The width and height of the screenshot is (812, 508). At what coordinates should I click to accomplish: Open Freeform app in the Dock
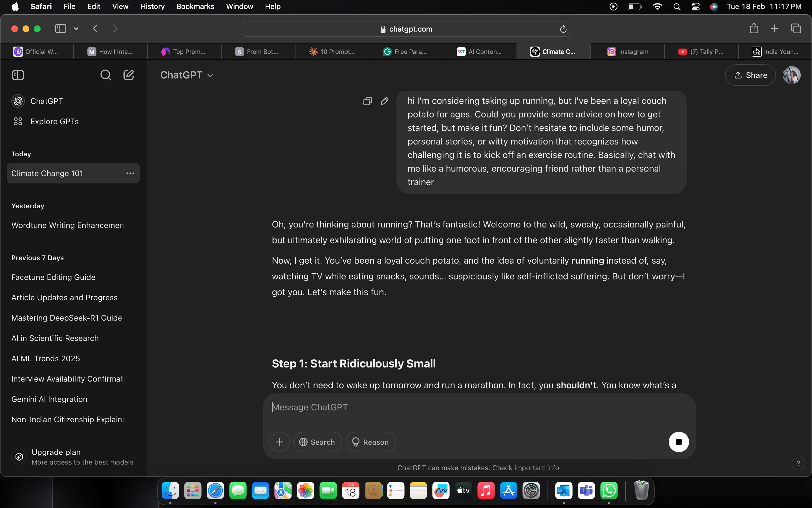click(x=441, y=491)
